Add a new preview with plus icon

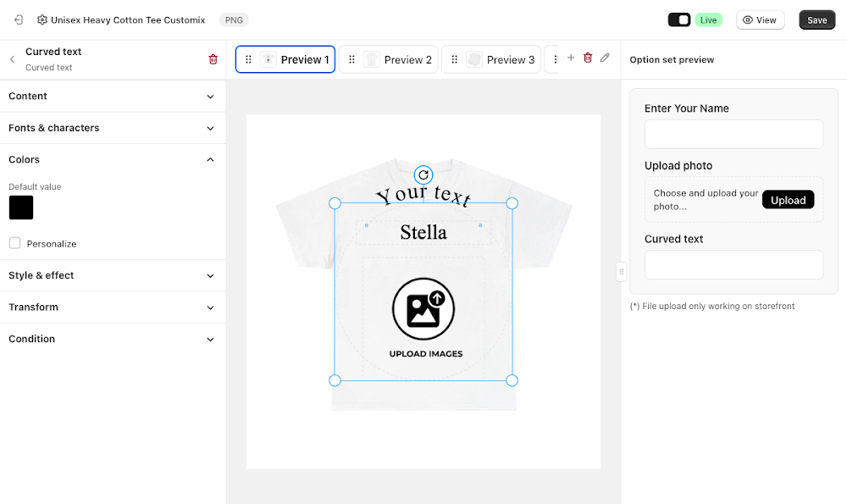[570, 58]
